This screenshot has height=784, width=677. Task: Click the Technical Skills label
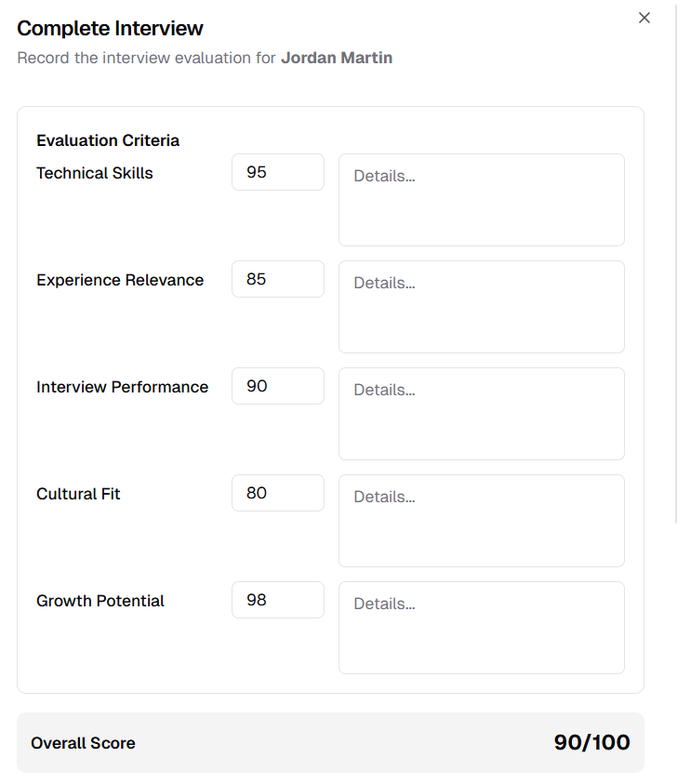click(94, 173)
